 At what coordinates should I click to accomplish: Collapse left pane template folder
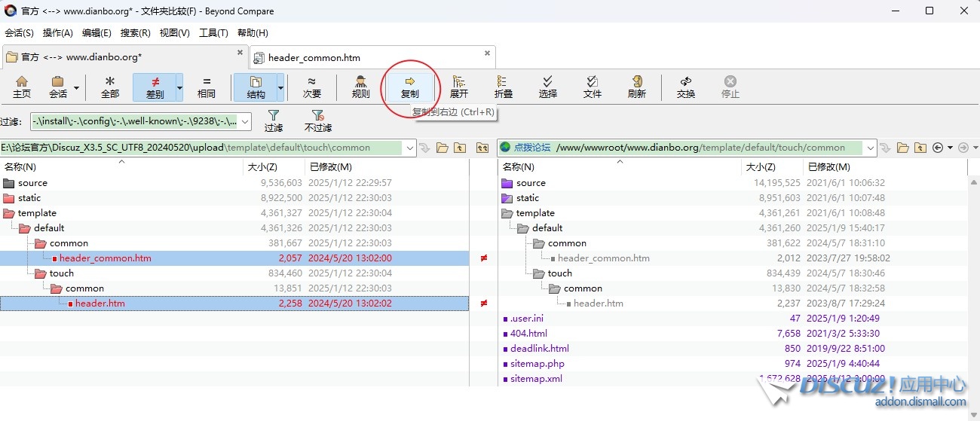pyautogui.click(x=9, y=213)
